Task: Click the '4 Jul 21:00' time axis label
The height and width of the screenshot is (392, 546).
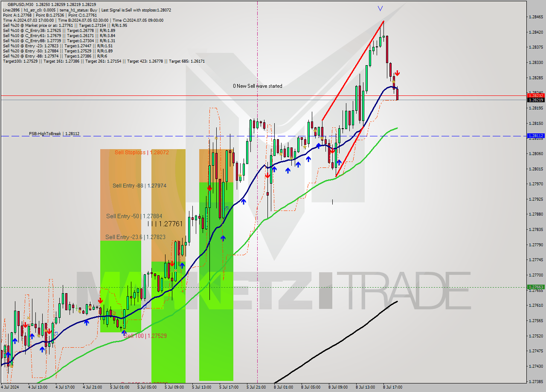Action: point(92,387)
